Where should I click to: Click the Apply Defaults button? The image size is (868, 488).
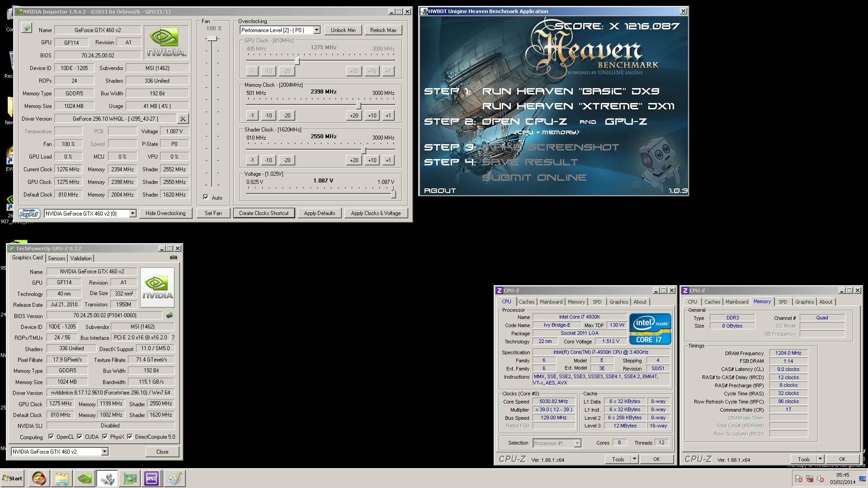coord(320,213)
